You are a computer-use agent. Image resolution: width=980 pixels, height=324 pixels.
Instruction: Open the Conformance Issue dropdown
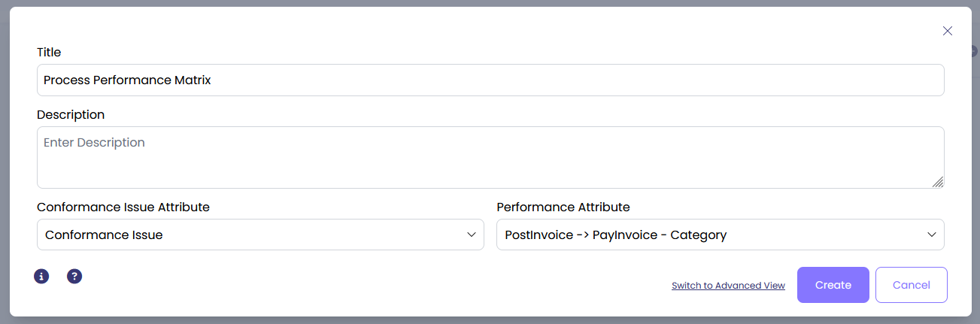[x=248, y=235]
